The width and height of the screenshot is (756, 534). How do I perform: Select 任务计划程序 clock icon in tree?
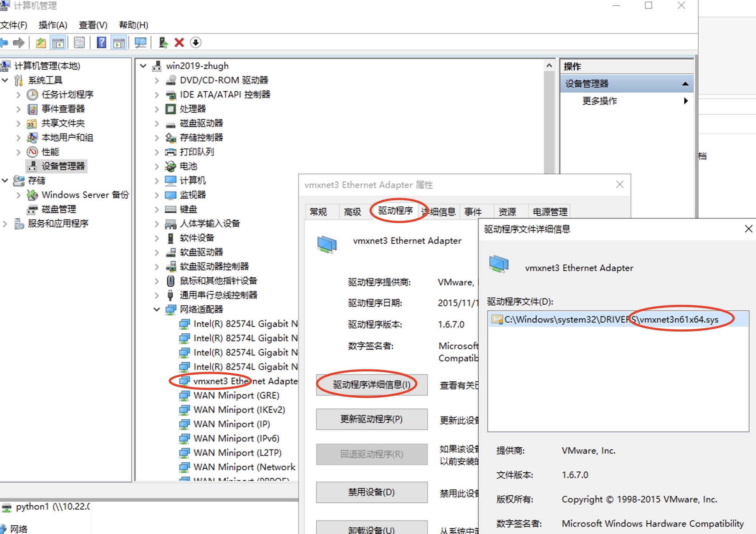pos(32,95)
